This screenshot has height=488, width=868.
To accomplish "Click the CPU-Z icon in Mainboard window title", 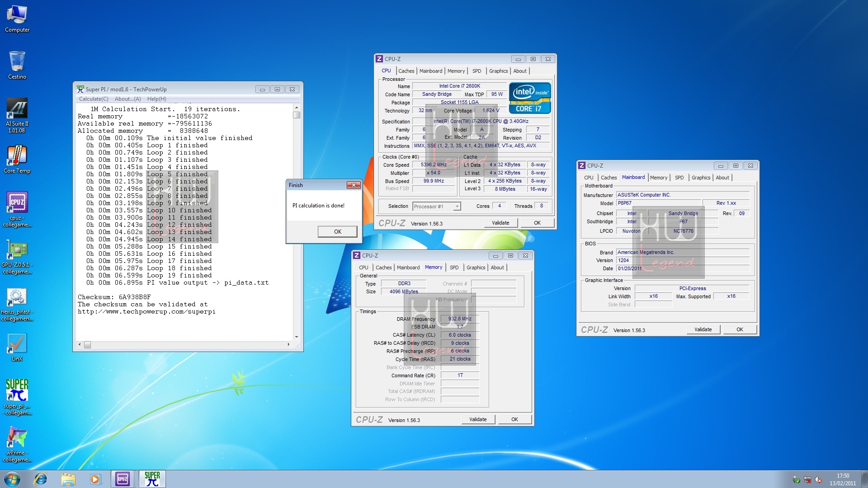I will [582, 165].
